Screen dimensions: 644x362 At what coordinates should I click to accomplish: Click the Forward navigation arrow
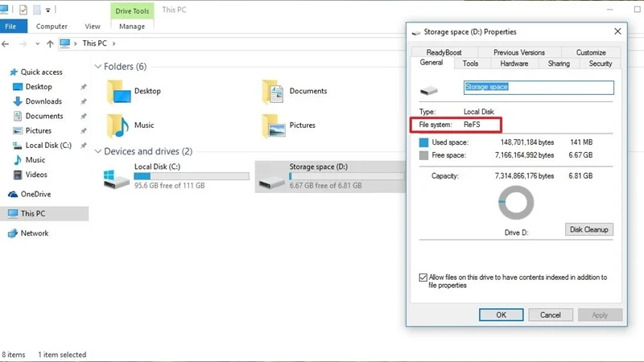23,43
